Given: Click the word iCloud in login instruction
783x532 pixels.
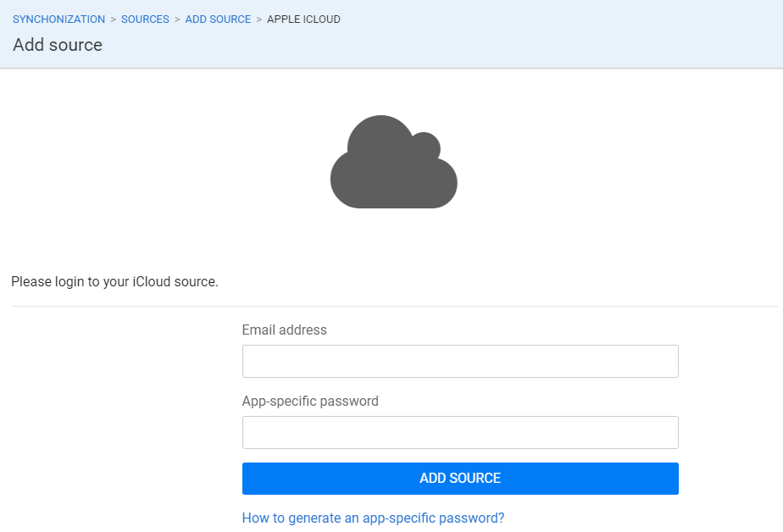Looking at the screenshot, I should [152, 281].
